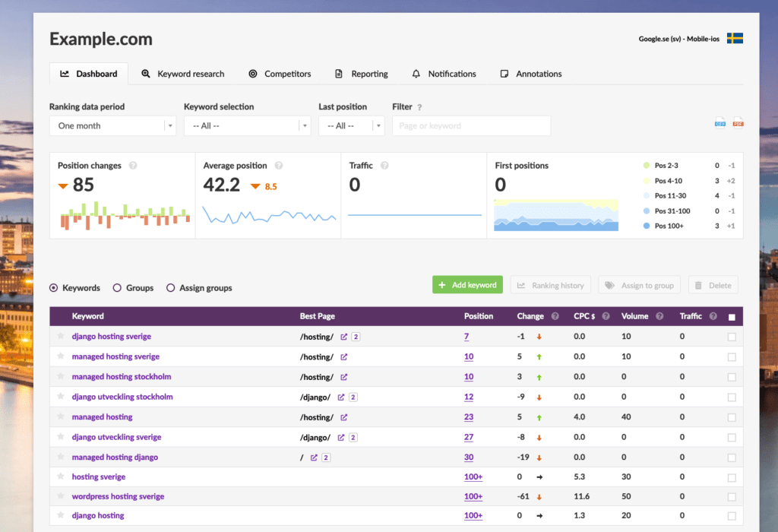The height and width of the screenshot is (532, 778).
Task: Click the Swedish flag icon
Action: pyautogui.click(x=735, y=38)
